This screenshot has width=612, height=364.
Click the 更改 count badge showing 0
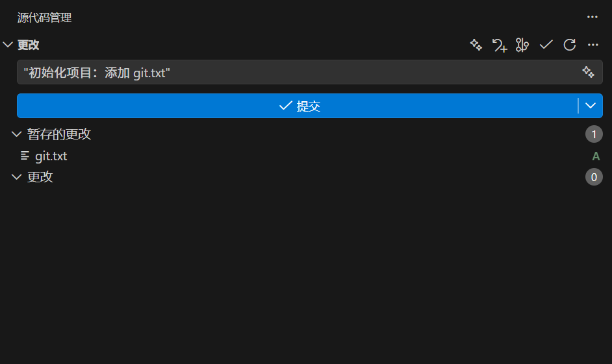click(x=594, y=177)
